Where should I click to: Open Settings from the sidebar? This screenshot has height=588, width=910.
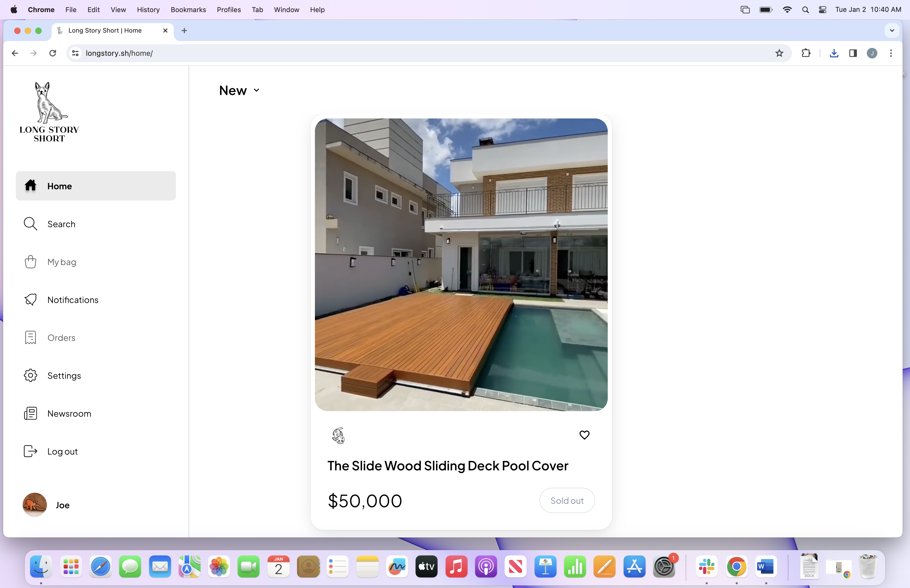point(64,376)
